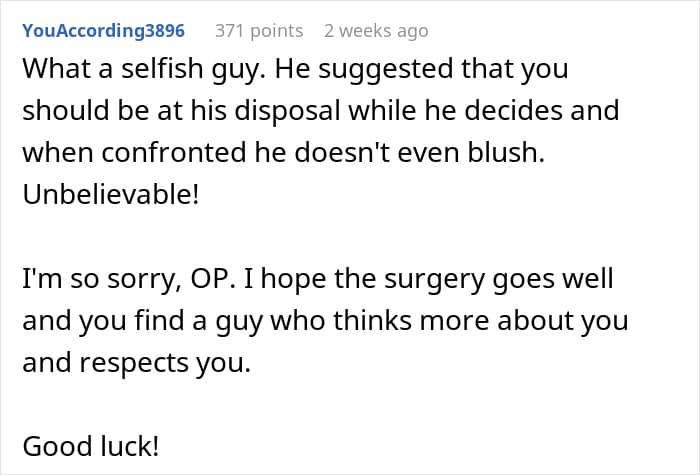This screenshot has height=475, width=700.
Task: Click the word confronted in the comment
Action: tap(174, 153)
